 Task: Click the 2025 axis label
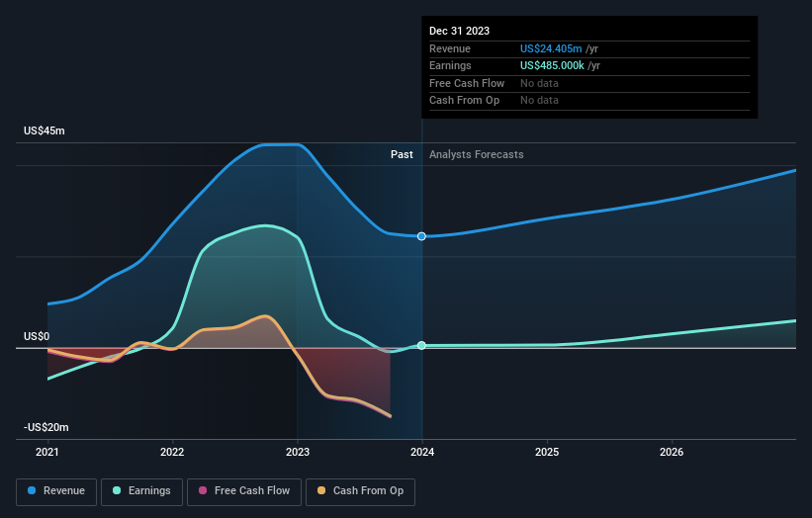pyautogui.click(x=547, y=452)
